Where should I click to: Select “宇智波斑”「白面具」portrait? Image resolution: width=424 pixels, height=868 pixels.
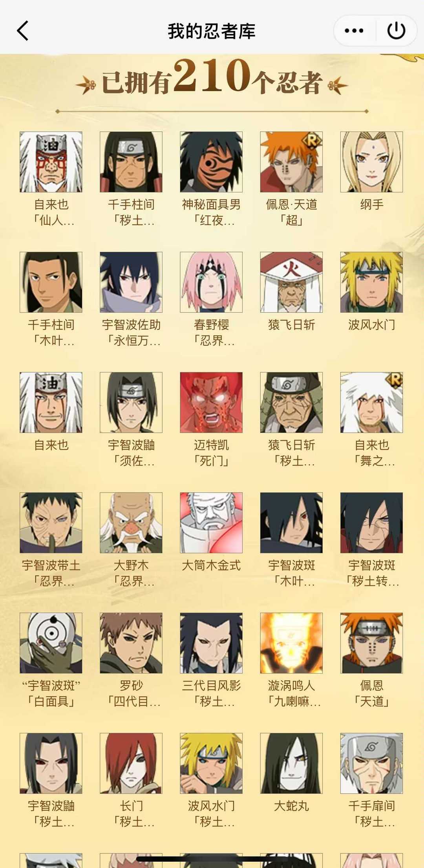pyautogui.click(x=51, y=643)
